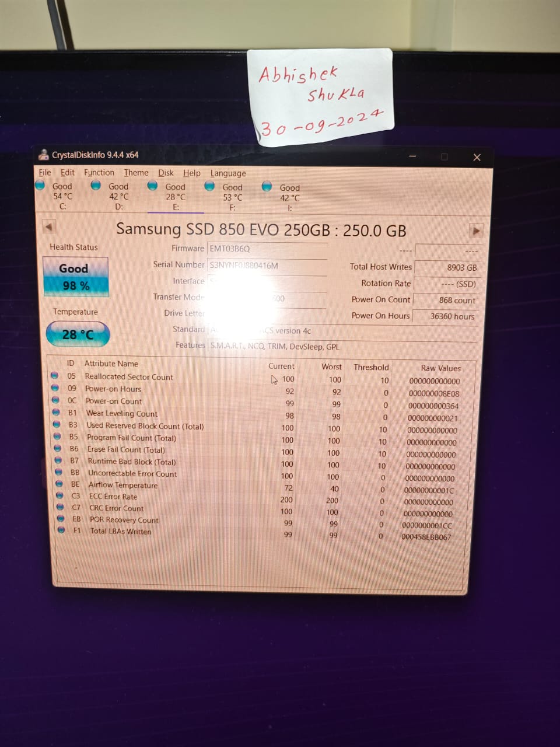Switch to the E: drive tab

pyautogui.click(x=175, y=197)
